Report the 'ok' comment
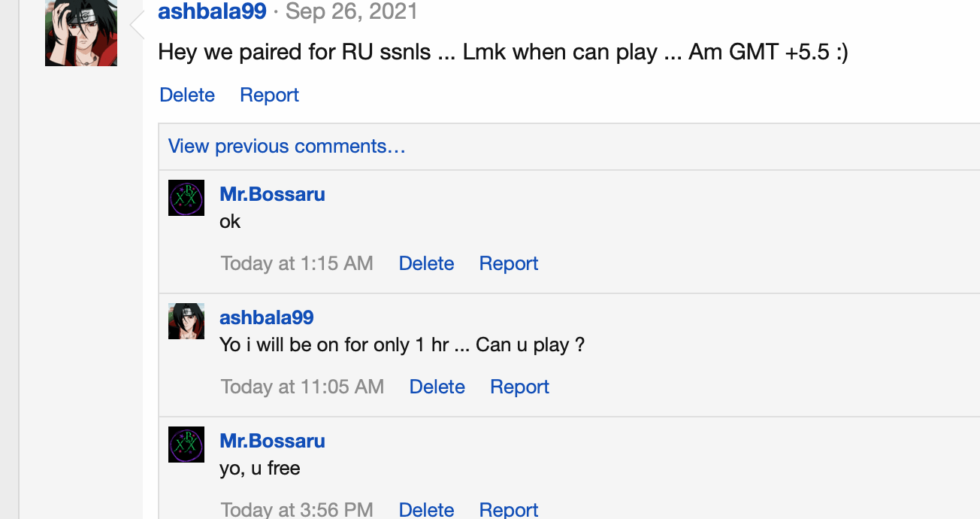The height and width of the screenshot is (519, 980). click(x=509, y=263)
